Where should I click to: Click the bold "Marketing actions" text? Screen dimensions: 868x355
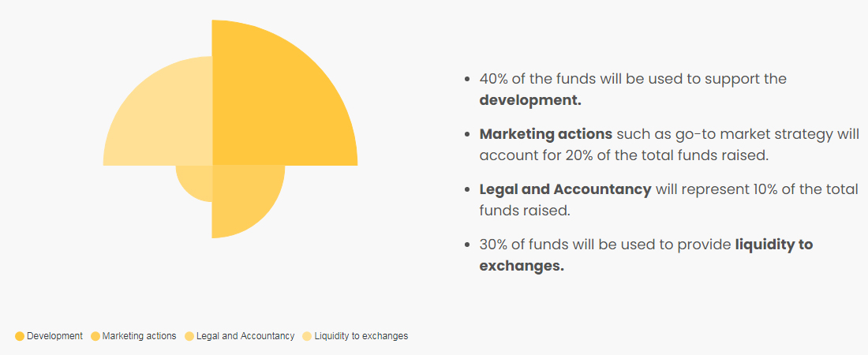click(x=546, y=134)
